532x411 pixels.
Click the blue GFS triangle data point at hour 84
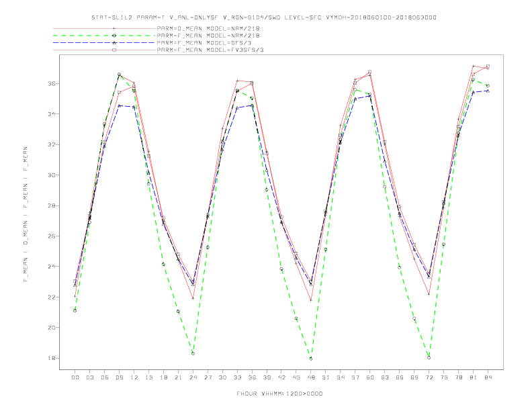tap(488, 91)
